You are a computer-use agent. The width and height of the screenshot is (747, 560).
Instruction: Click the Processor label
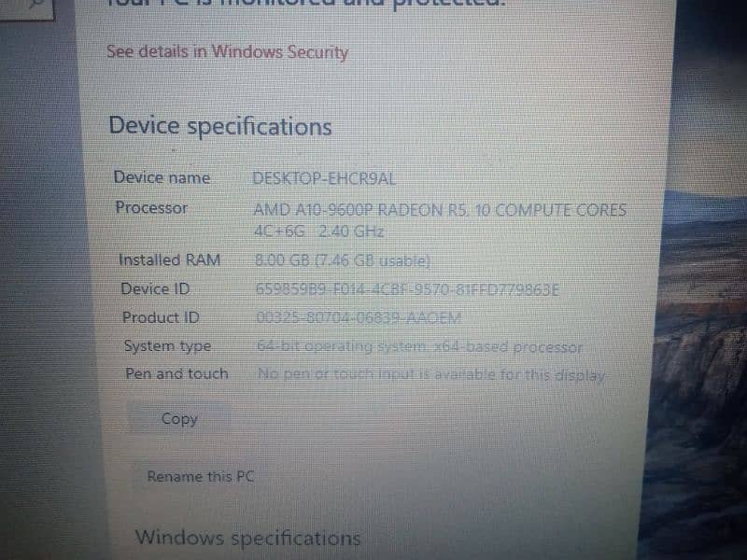click(151, 208)
